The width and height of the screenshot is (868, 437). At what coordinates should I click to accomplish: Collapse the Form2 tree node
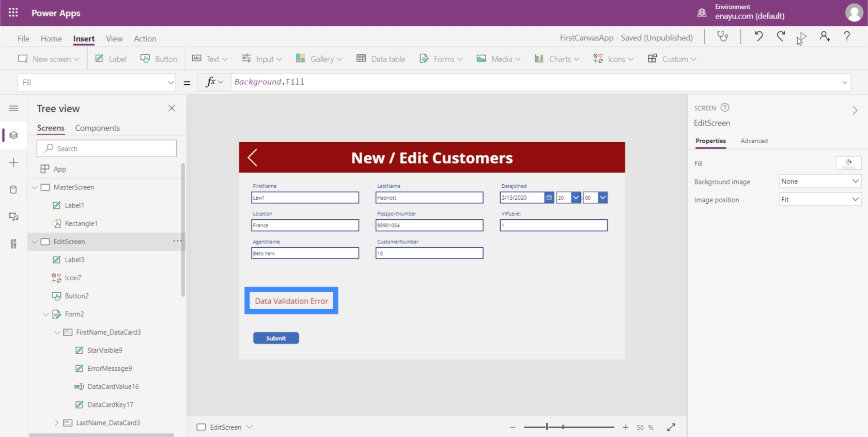pyautogui.click(x=46, y=314)
